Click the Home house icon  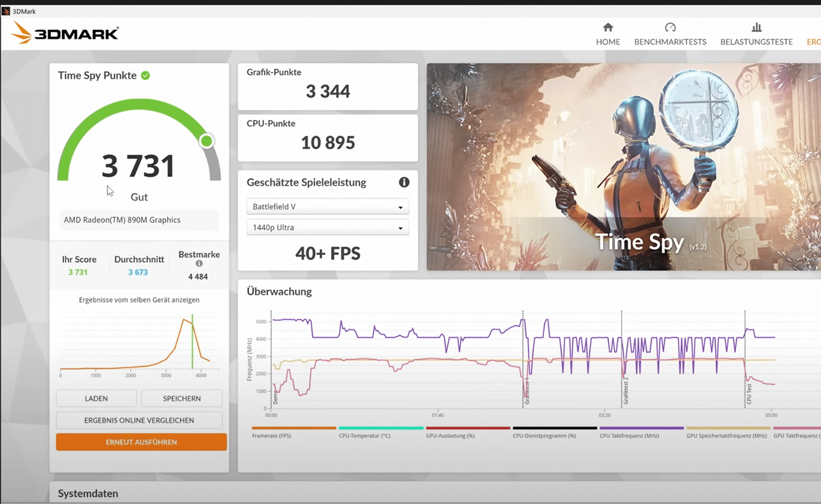[608, 27]
